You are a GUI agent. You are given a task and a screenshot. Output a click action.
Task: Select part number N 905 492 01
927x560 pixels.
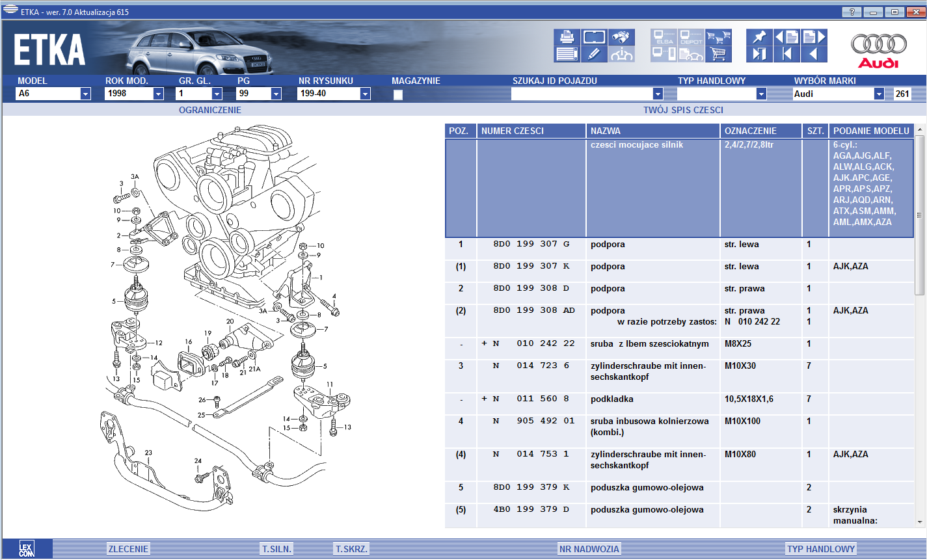point(533,421)
